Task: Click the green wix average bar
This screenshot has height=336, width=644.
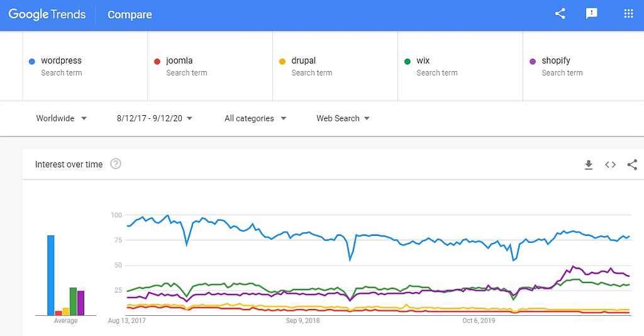Action: click(73, 301)
